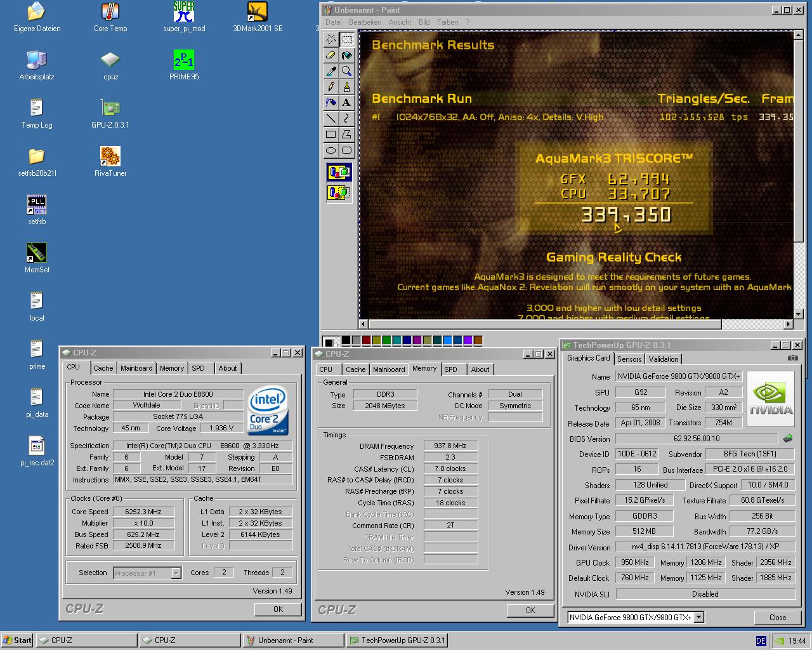The image size is (812, 650).
Task: Switch to Unbenannt - Paint in the taskbar
Action: click(293, 640)
